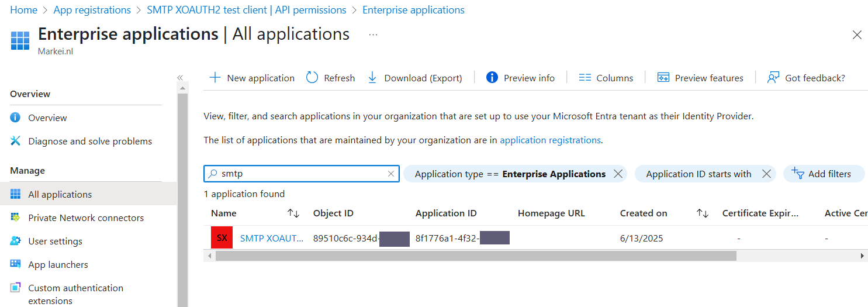Remove the Application ID starts with filter
Viewport: 868px width, 307px height.
pos(767,174)
